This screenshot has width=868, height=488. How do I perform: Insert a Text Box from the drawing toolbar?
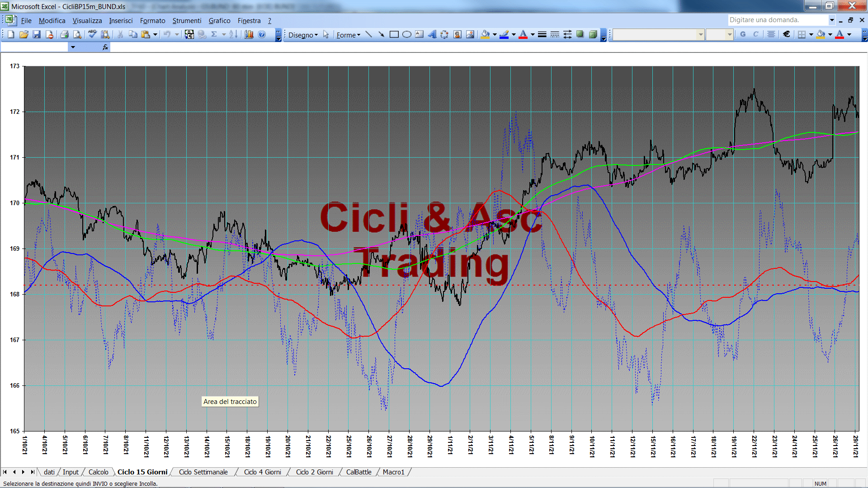click(419, 34)
